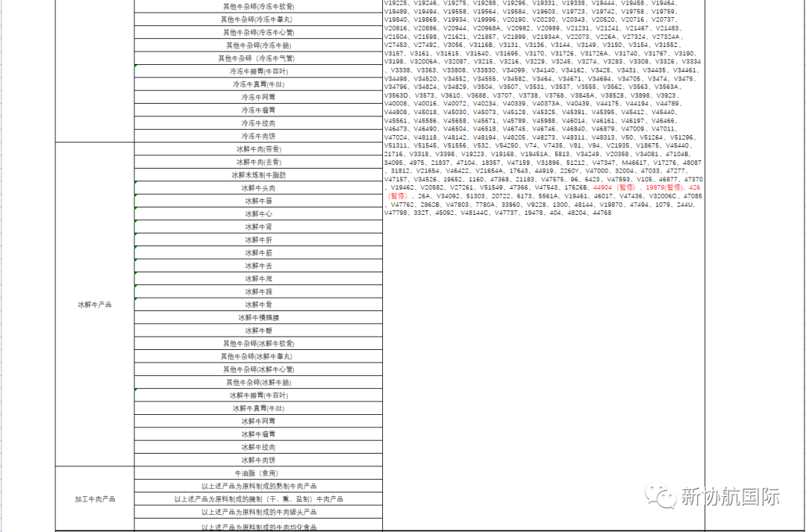806x532 pixels.
Task: Click cell 冰鲜牛肉(去骨)
Action: pos(258,162)
